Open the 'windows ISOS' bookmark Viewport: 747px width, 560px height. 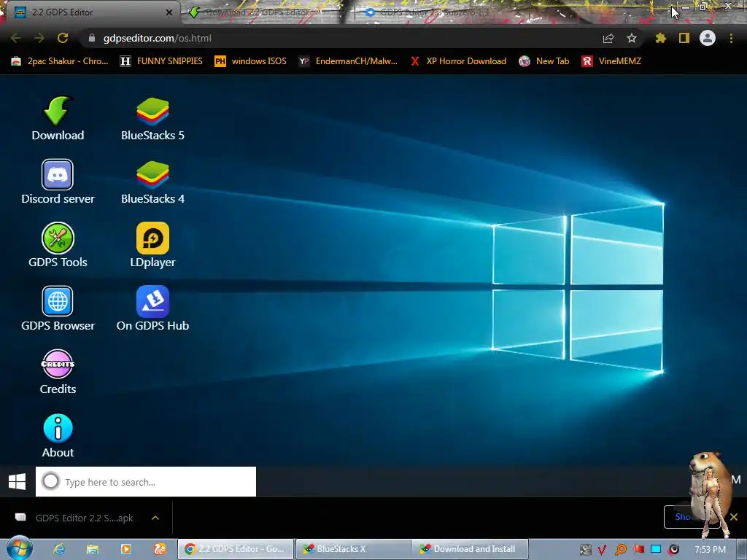[251, 61]
